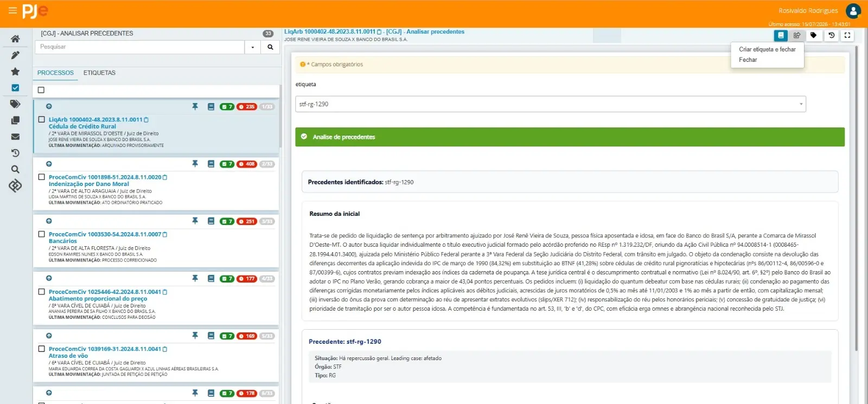Click the green 7 badge on ProceComCiv 1003530-54
This screenshot has width=868, height=404.
click(x=227, y=221)
